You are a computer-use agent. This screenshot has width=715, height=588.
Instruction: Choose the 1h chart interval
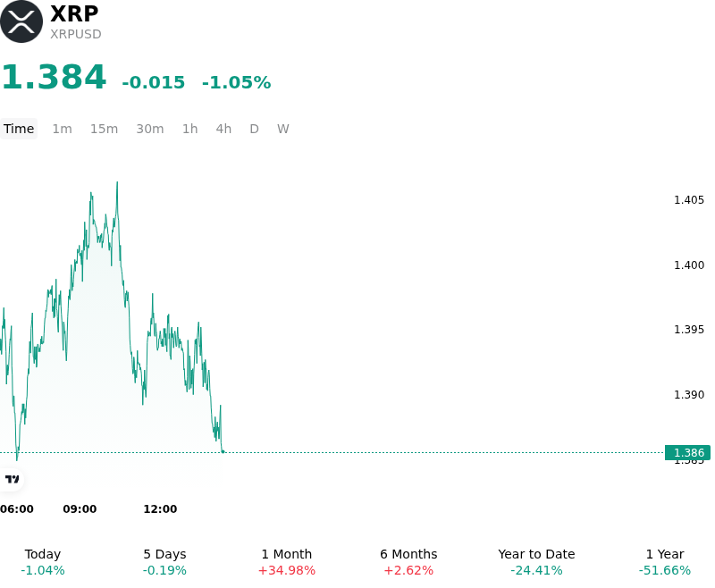click(190, 129)
